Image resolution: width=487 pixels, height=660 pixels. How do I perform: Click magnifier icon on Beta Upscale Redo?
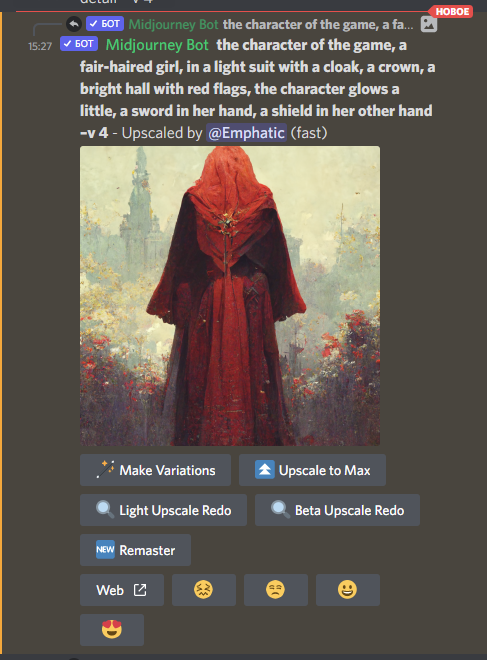280,510
